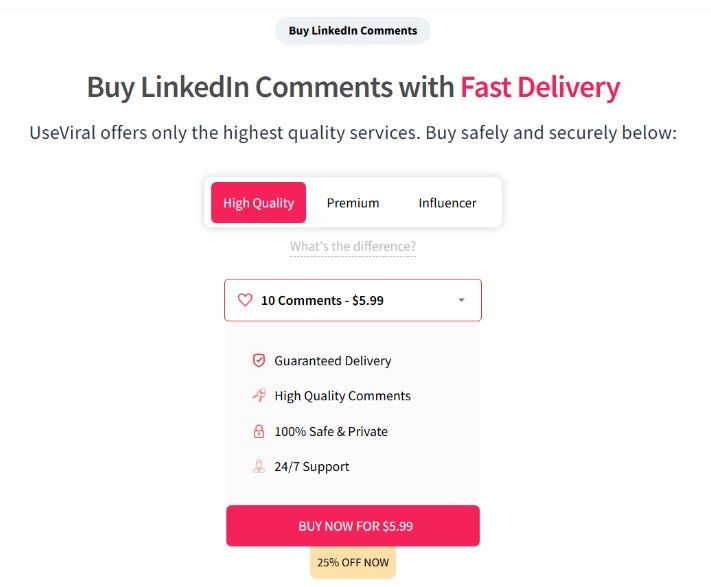Click the High Quality Comments feature text
This screenshot has height=587, width=711.
pos(342,396)
